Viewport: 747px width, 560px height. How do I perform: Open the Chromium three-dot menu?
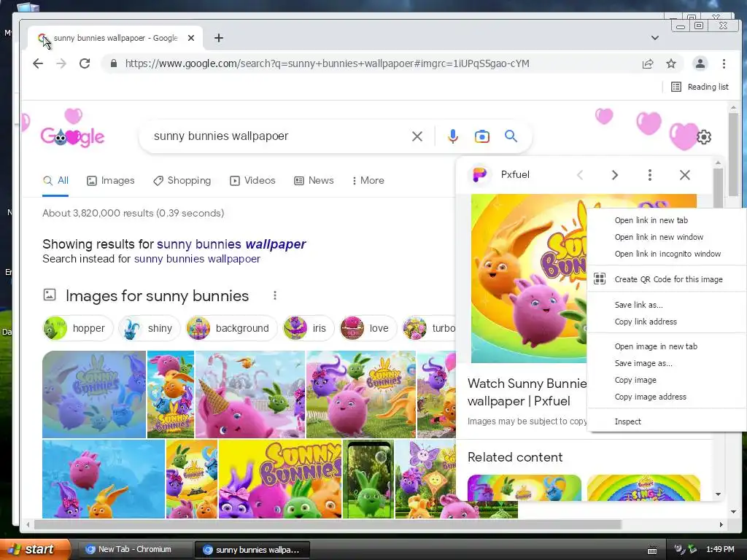(x=724, y=64)
